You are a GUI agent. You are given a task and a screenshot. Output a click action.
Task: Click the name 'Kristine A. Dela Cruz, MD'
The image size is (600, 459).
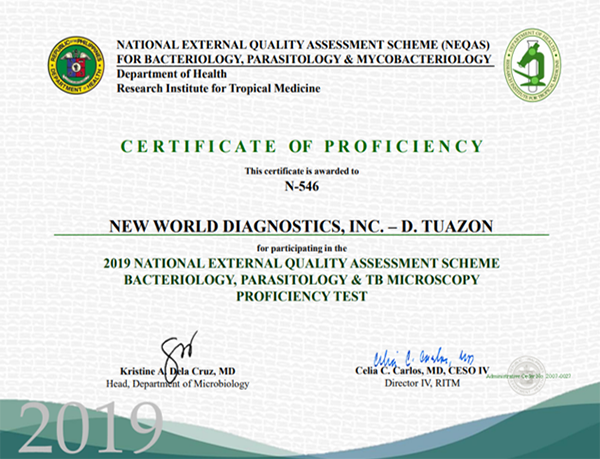[178, 371]
